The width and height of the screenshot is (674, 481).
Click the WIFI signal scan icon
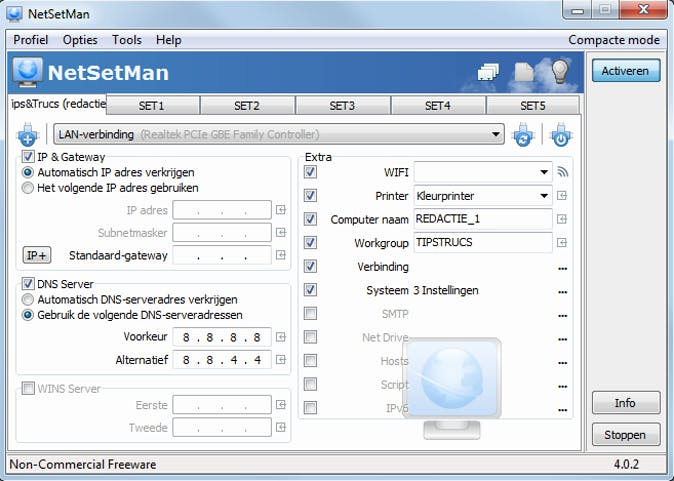(x=562, y=172)
